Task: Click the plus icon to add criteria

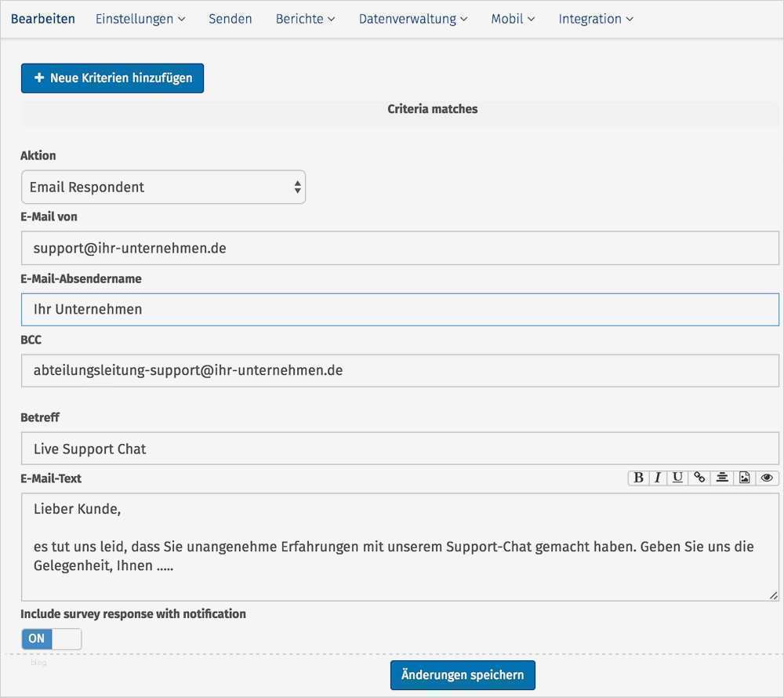Action: point(38,78)
